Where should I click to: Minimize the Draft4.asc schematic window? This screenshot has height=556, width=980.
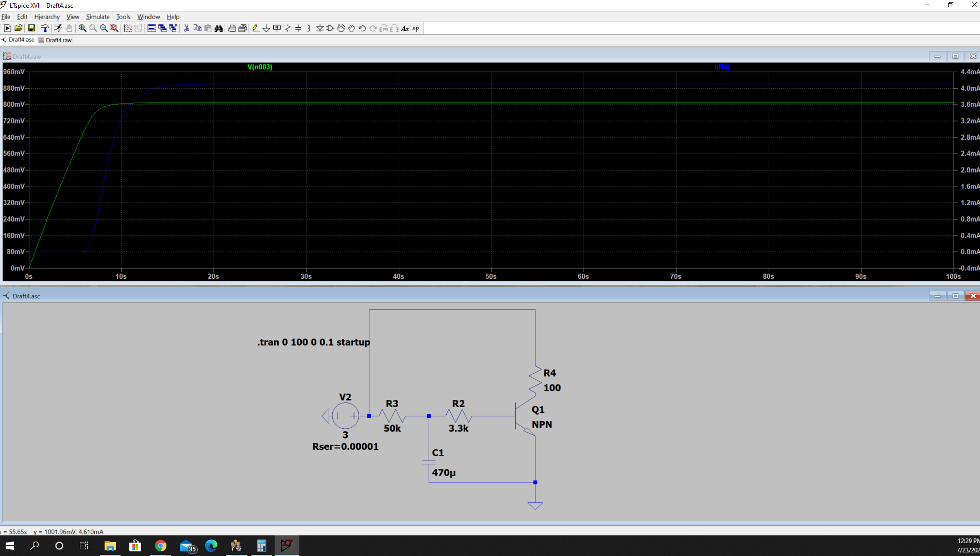click(937, 296)
